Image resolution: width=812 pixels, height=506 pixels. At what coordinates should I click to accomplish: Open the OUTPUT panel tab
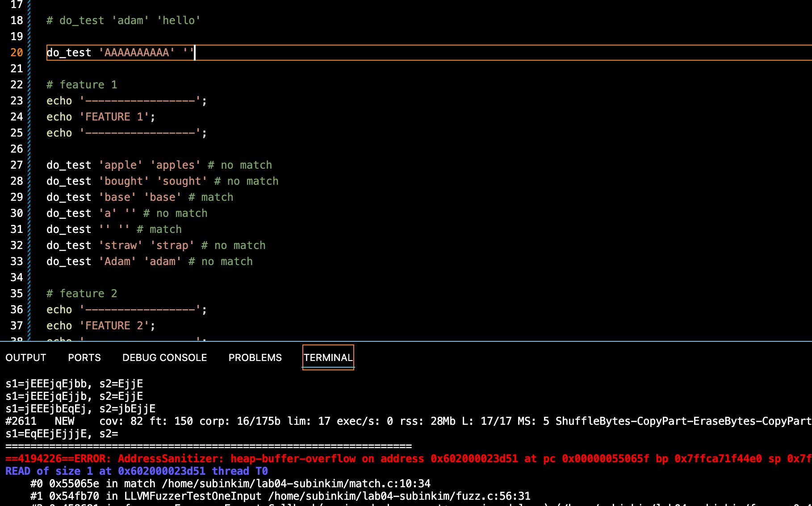click(26, 357)
